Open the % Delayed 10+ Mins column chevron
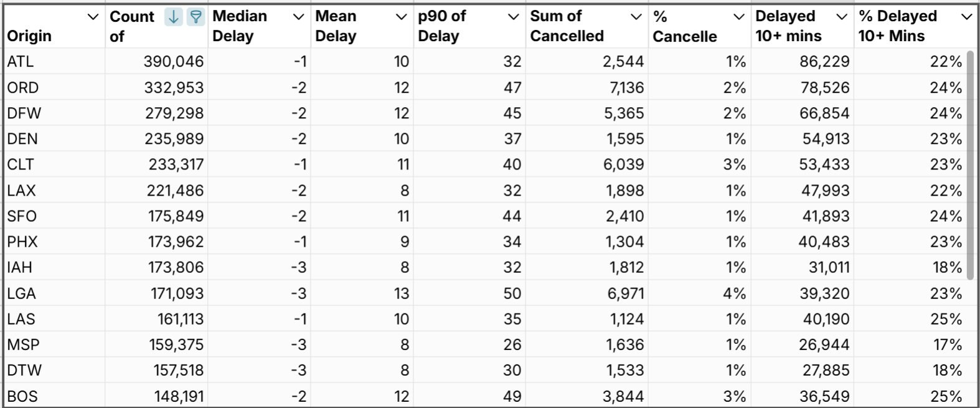The image size is (980, 408). tap(966, 17)
